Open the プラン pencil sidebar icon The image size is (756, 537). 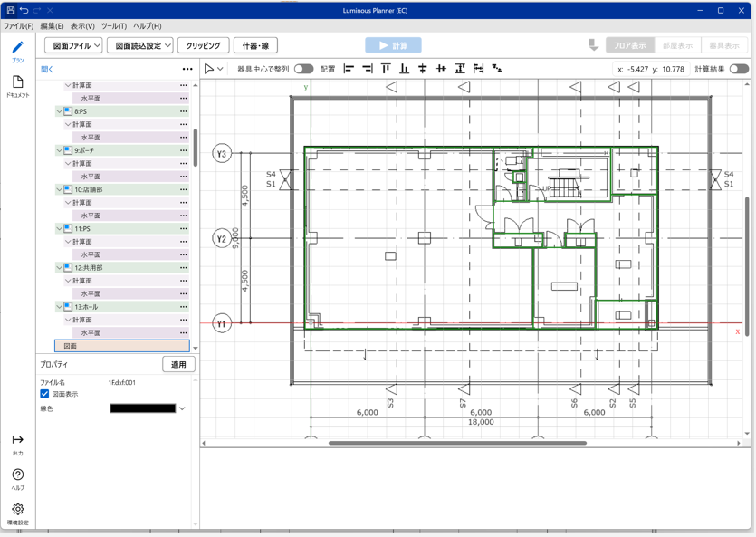(x=17, y=51)
